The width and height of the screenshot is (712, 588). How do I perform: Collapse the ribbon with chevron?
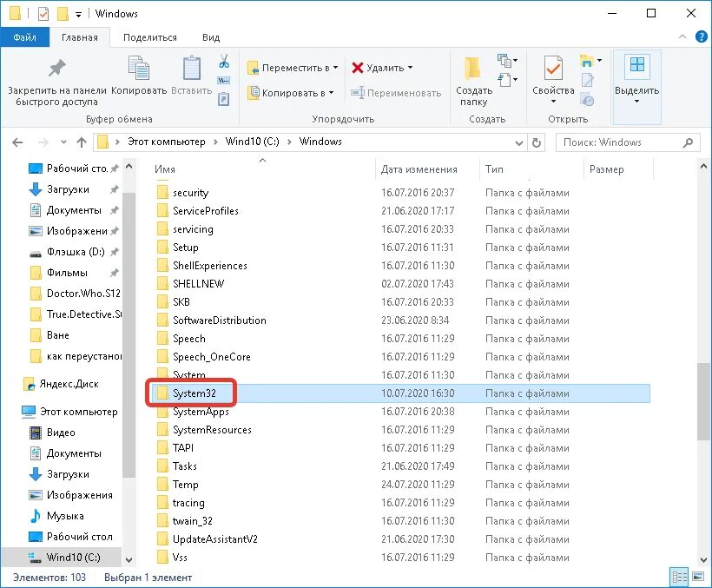pos(682,36)
